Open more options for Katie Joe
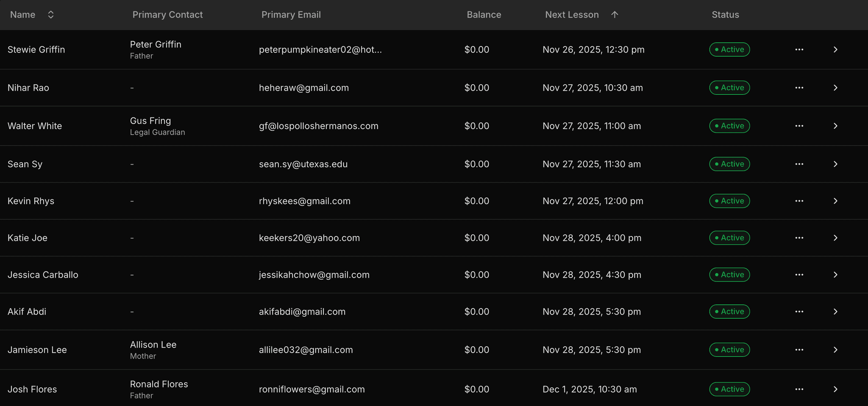This screenshot has height=406, width=868. click(799, 238)
